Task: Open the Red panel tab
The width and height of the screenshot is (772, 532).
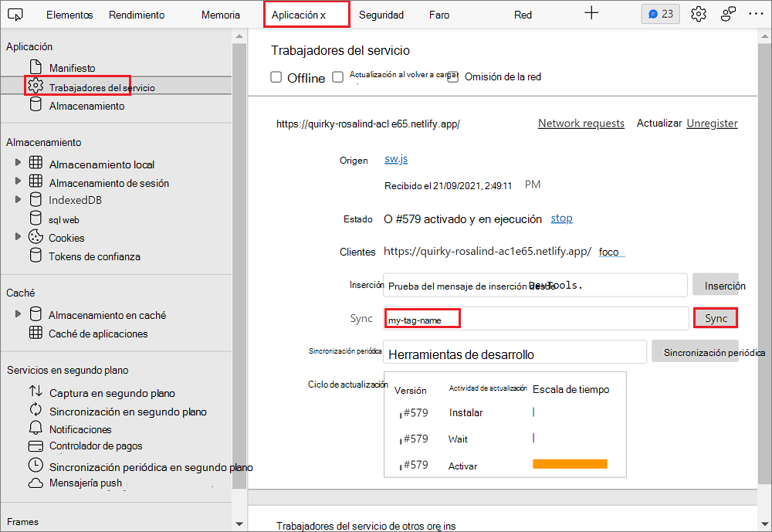Action: pos(523,14)
